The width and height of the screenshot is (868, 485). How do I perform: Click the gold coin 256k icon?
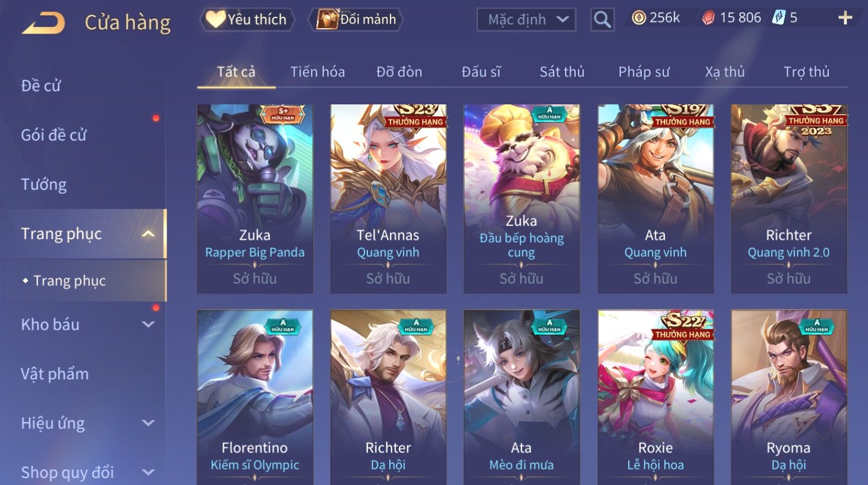pyautogui.click(x=638, y=18)
